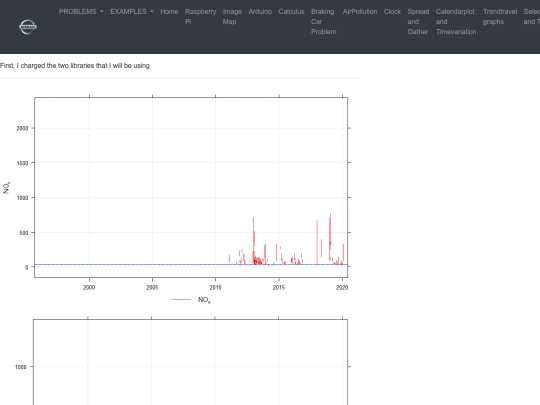Open the Calculus nav item
The height and width of the screenshot is (405, 540).
point(291,12)
